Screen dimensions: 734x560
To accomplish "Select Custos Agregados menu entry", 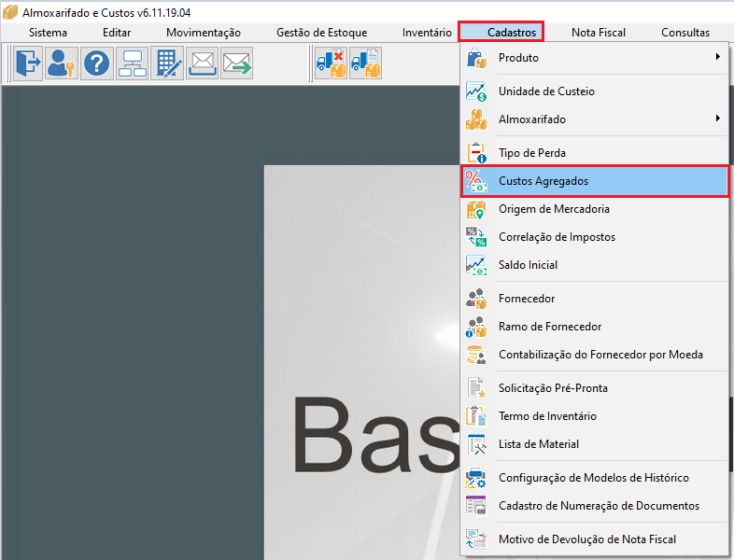I will [x=595, y=181].
